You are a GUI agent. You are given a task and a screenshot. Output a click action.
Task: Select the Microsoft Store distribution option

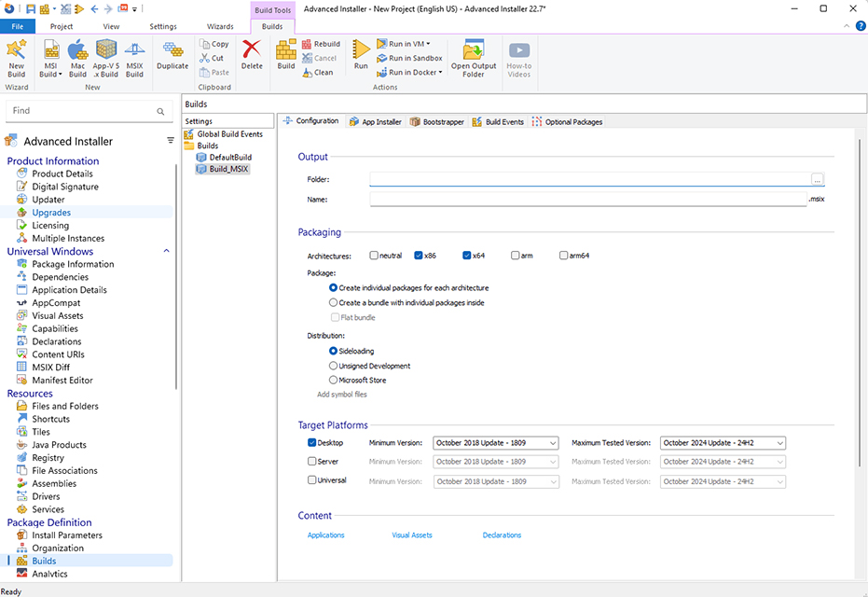click(x=334, y=381)
